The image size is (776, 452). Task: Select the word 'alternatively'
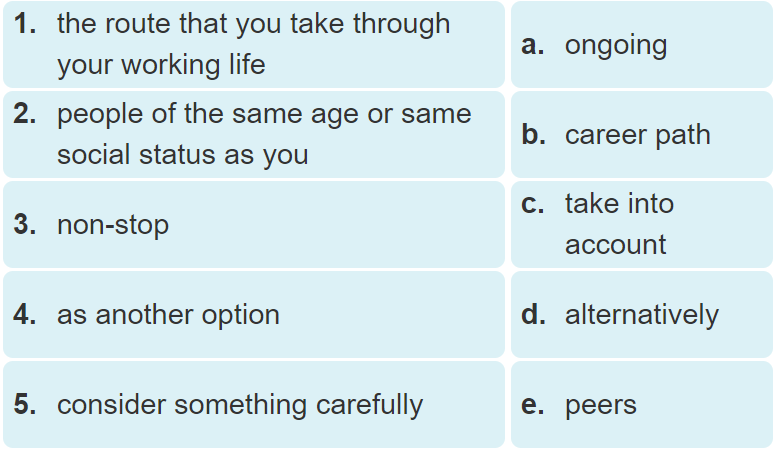(x=641, y=315)
